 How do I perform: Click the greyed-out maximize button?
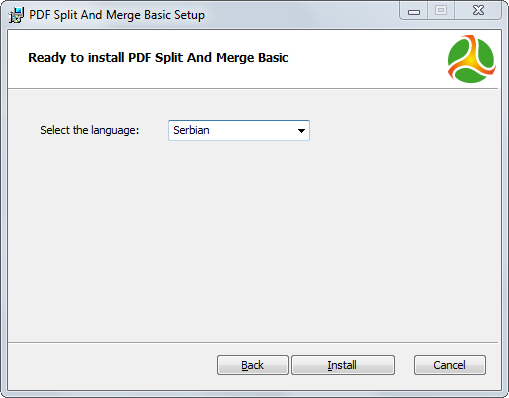[x=441, y=11]
